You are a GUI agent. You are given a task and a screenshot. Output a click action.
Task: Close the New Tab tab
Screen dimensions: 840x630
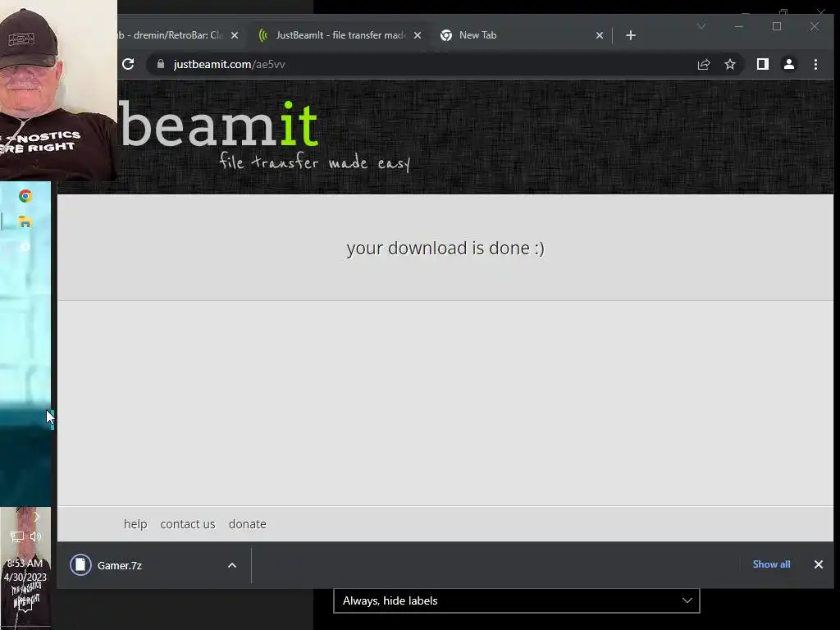[600, 35]
